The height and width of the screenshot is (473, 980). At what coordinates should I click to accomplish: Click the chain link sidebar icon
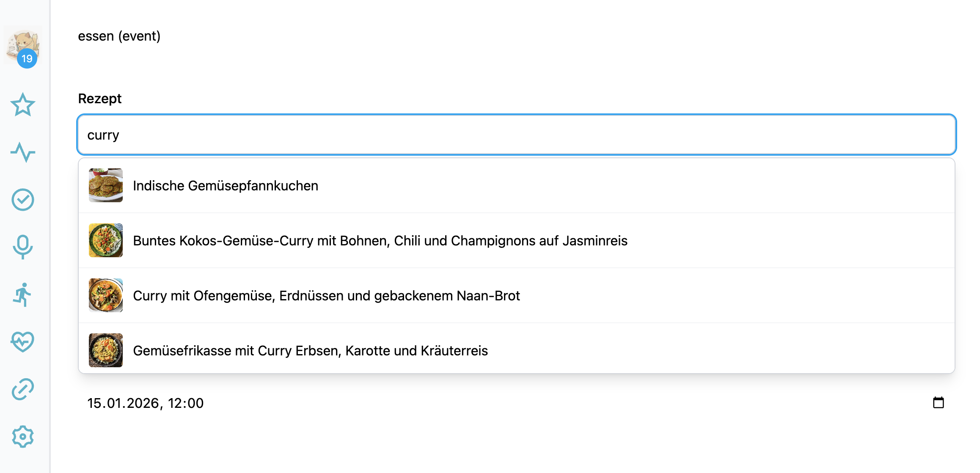(x=23, y=389)
